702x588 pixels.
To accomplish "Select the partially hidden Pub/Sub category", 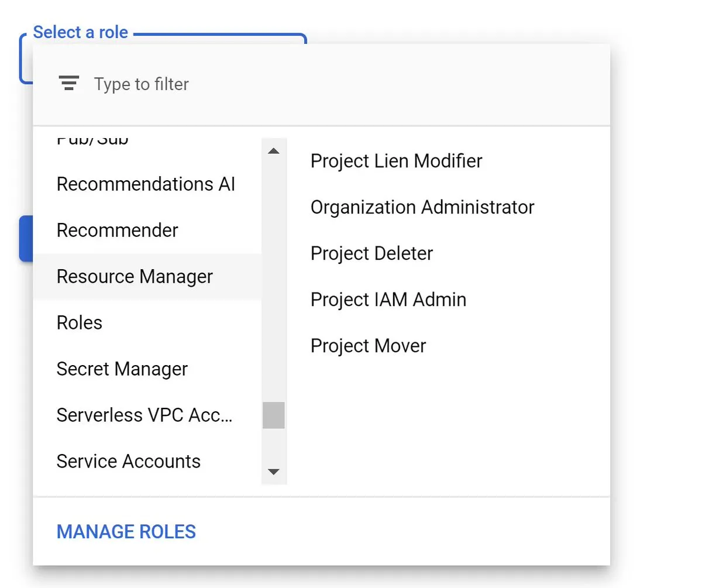I will 92,141.
